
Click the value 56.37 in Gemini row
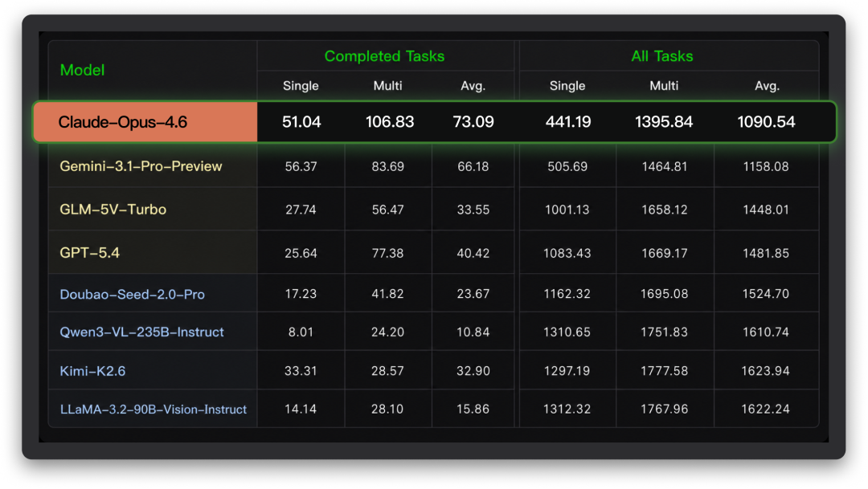tap(301, 166)
